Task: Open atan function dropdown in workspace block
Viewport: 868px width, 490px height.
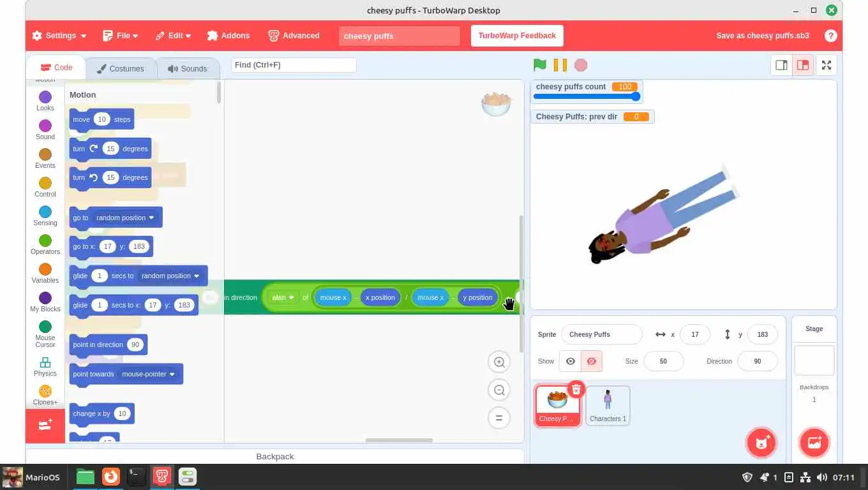Action: [x=283, y=297]
